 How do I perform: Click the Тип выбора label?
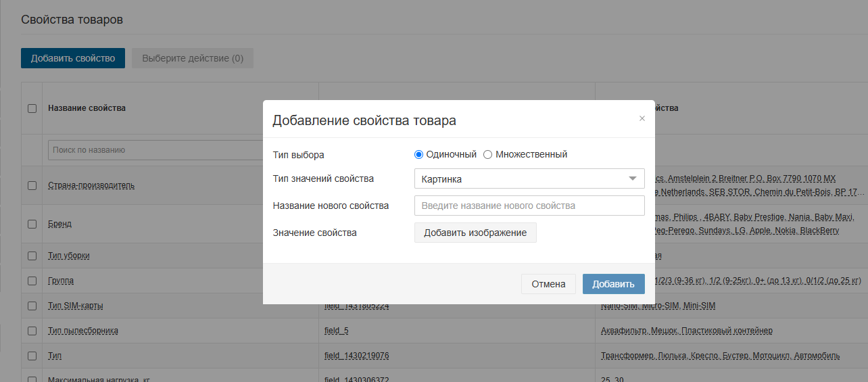point(299,155)
